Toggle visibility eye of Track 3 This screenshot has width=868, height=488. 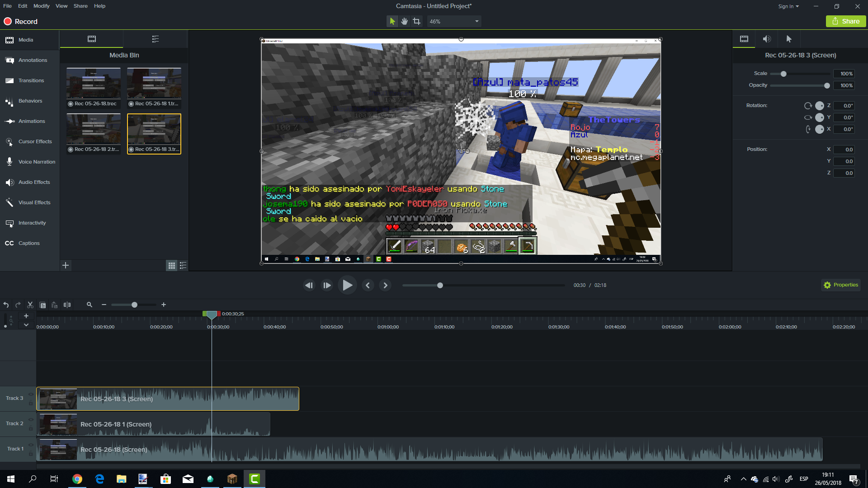(31, 394)
